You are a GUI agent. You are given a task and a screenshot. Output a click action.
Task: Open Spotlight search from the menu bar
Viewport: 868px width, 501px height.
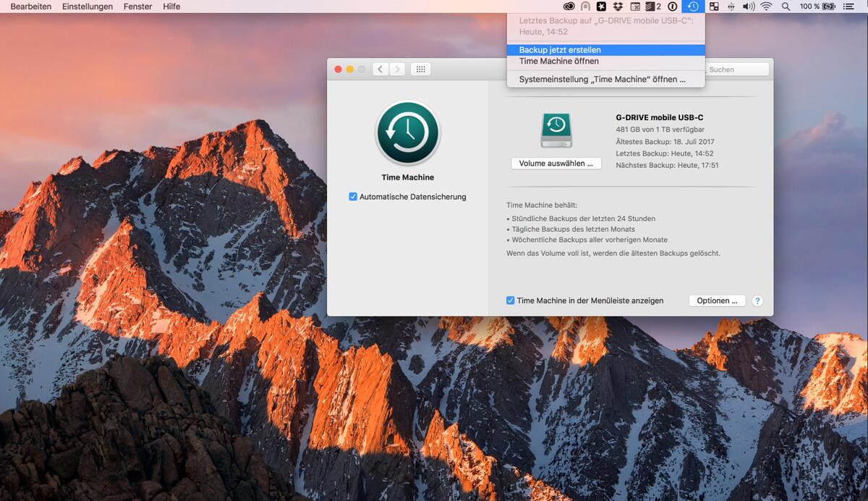[785, 7]
